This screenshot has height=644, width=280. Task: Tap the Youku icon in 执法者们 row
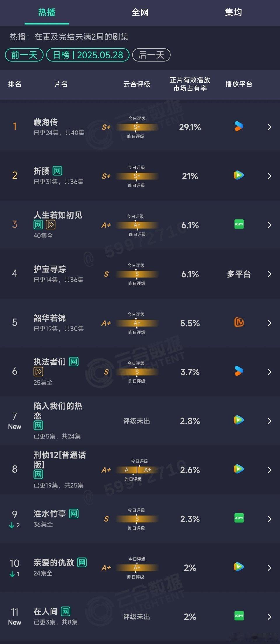pos(239,371)
